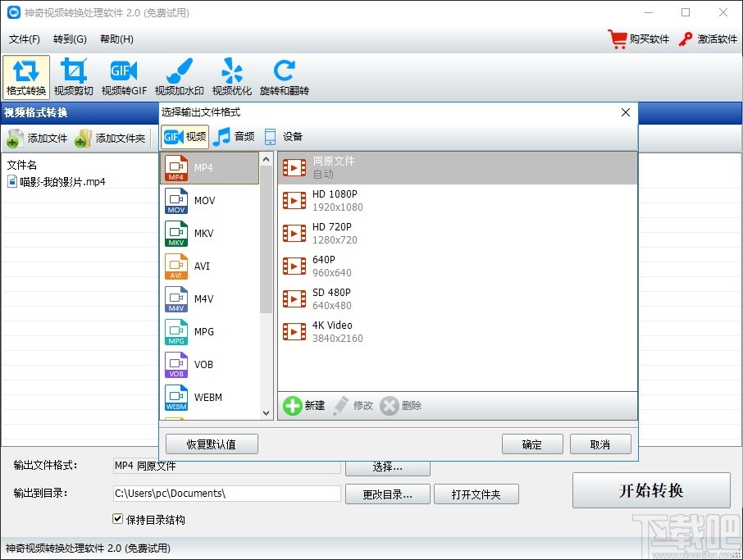Click the 新建 new preset plus icon
The width and height of the screenshot is (743, 560).
coord(293,406)
